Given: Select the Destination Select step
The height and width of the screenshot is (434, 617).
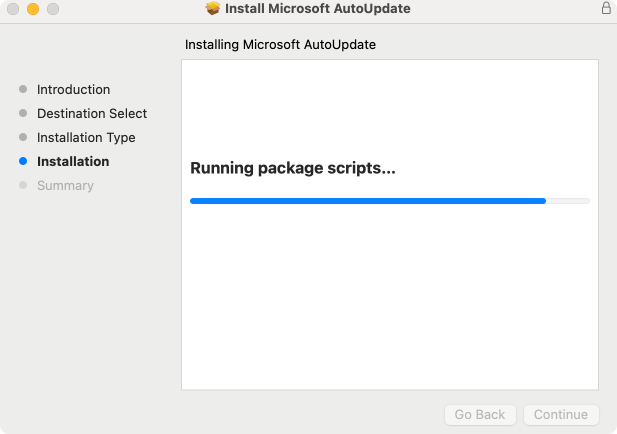Looking at the screenshot, I should coord(92,113).
